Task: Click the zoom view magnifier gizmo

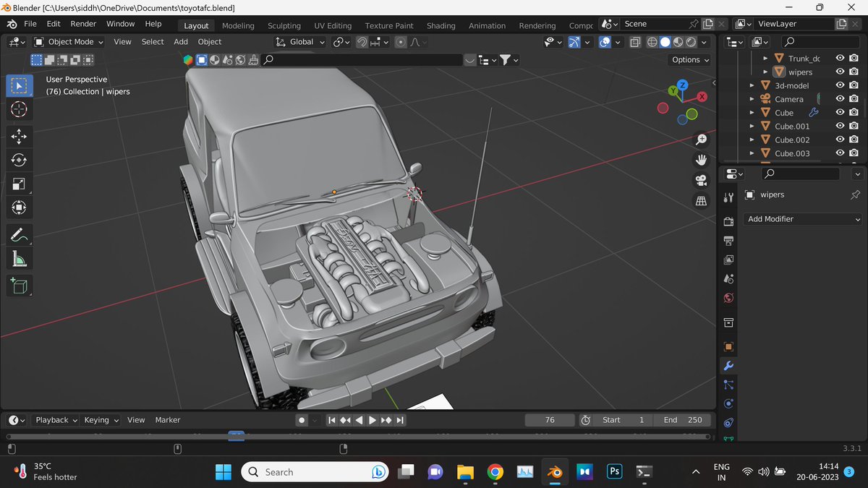Action: 701,139
